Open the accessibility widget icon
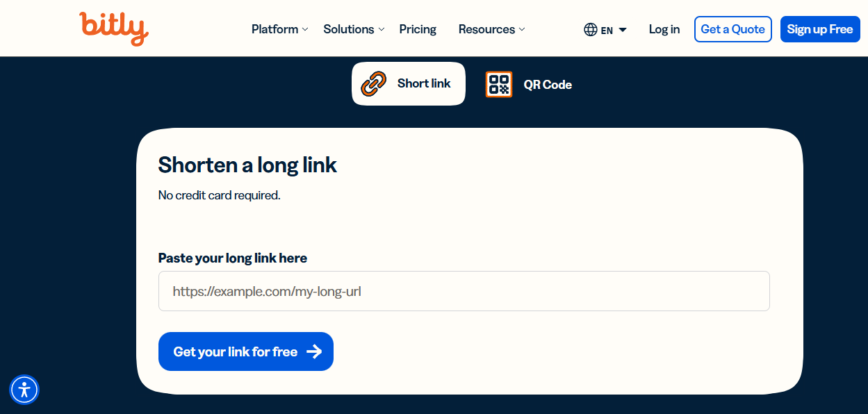 click(x=24, y=390)
